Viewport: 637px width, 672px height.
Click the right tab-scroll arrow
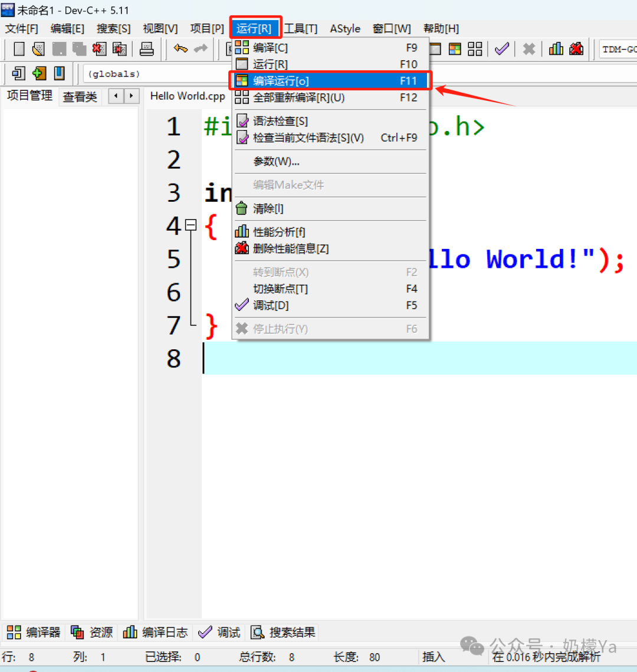pos(132,96)
